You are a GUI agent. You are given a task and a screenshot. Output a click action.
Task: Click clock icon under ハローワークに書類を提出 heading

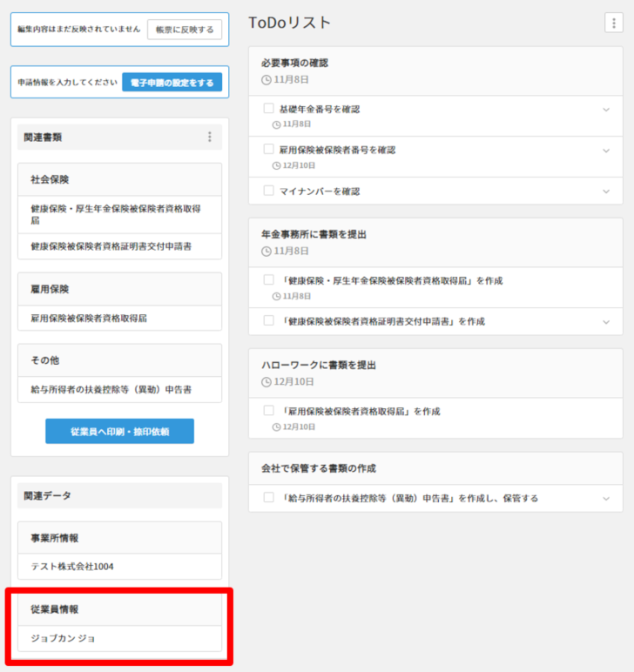(266, 381)
